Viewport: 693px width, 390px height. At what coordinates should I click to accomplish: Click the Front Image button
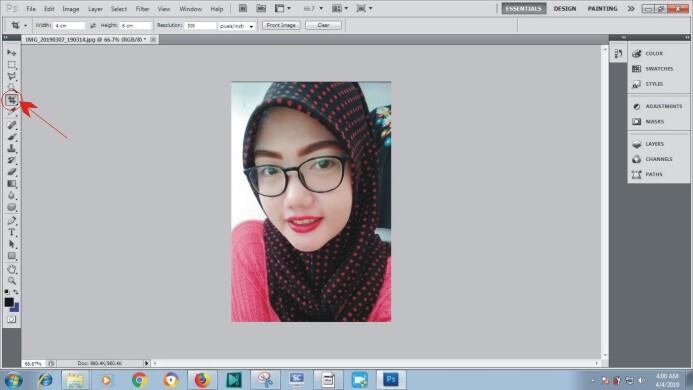pos(281,25)
